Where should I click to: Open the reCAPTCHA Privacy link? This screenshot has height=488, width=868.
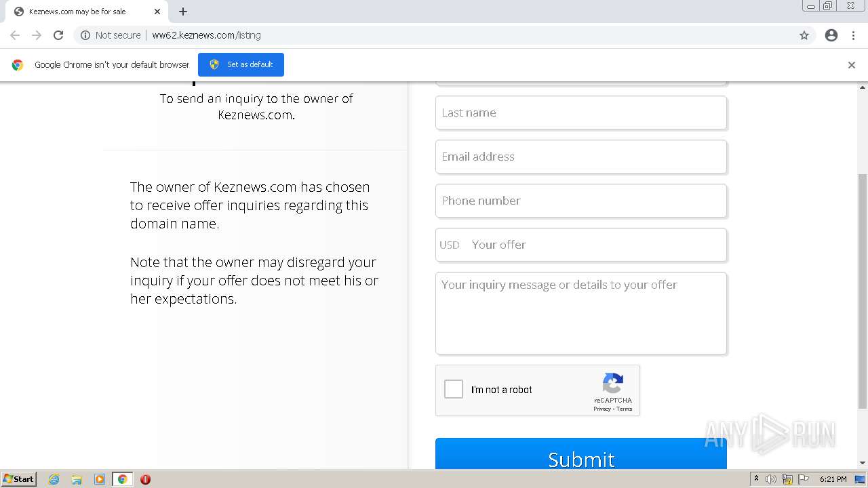[602, 409]
